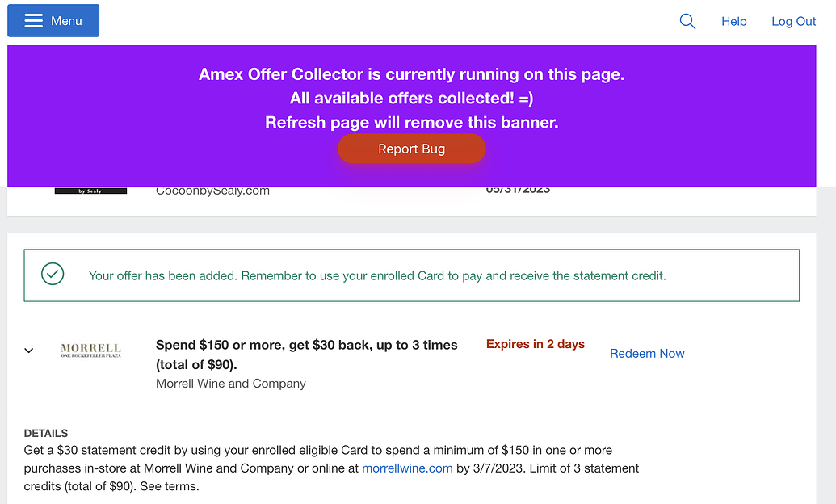Click the Spend $150 offer headline
The height and width of the screenshot is (504, 836).
(x=305, y=344)
